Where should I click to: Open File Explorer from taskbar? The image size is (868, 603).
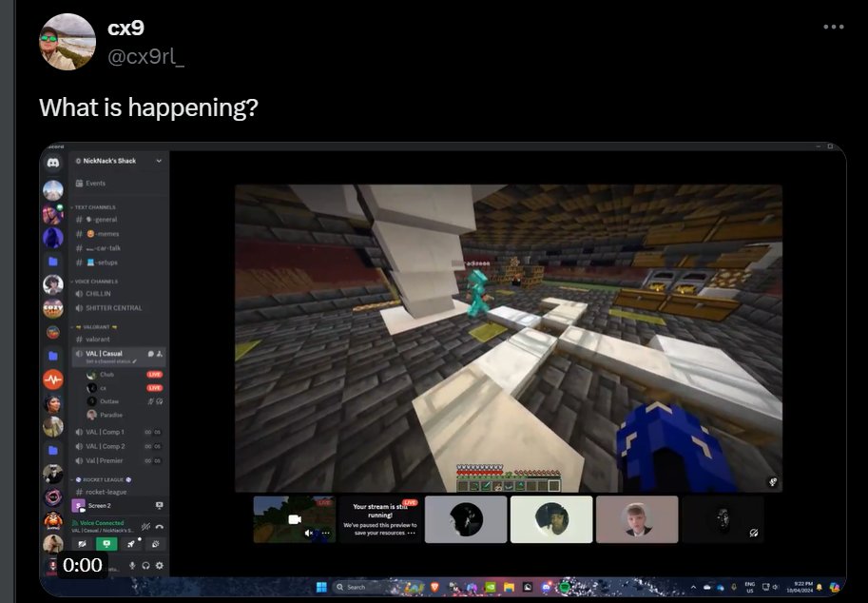pos(510,587)
